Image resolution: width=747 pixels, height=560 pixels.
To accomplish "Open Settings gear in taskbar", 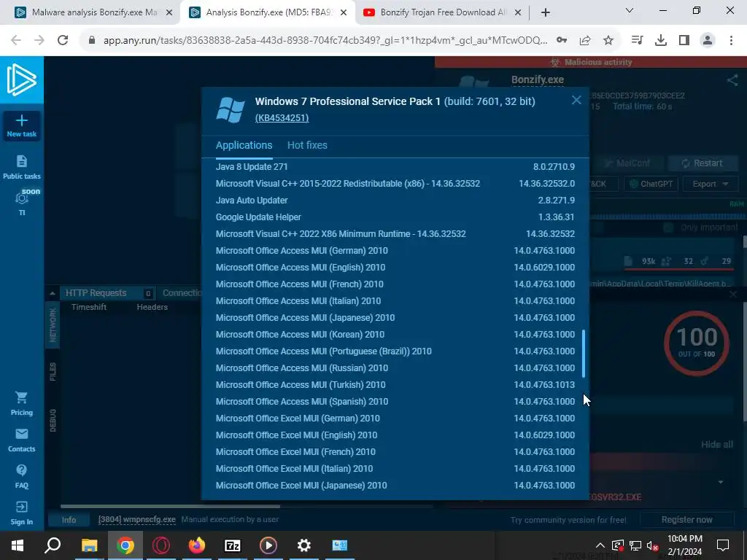I will [304, 545].
